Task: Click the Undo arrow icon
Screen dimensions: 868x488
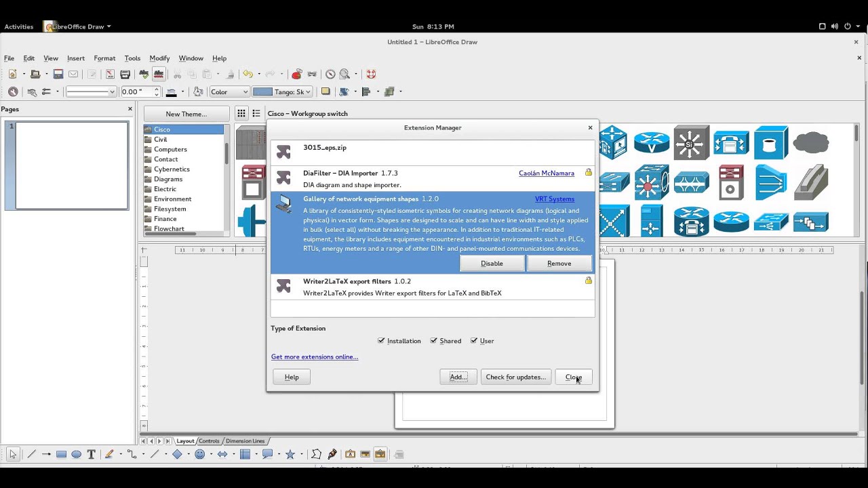Action: [248, 74]
